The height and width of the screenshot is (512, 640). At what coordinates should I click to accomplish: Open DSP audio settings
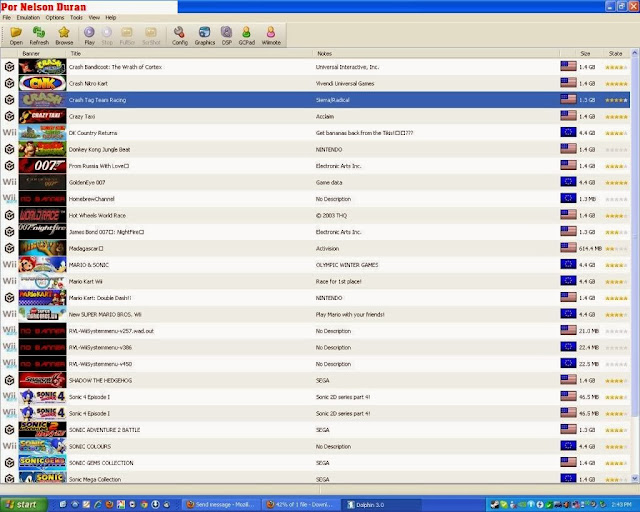[x=227, y=36]
